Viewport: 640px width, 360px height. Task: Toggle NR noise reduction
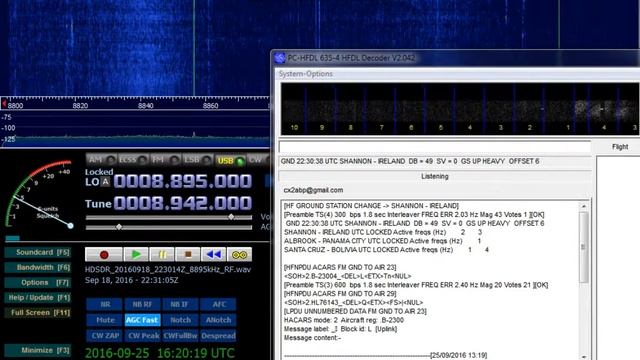pos(104,304)
